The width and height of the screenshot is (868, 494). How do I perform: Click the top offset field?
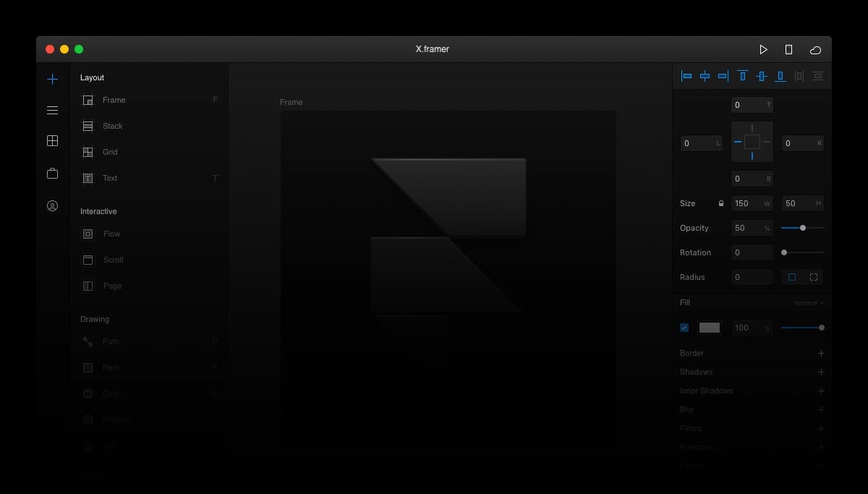tap(752, 105)
